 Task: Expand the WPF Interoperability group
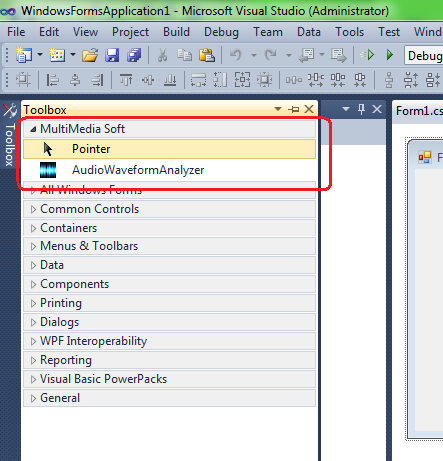coord(169,341)
